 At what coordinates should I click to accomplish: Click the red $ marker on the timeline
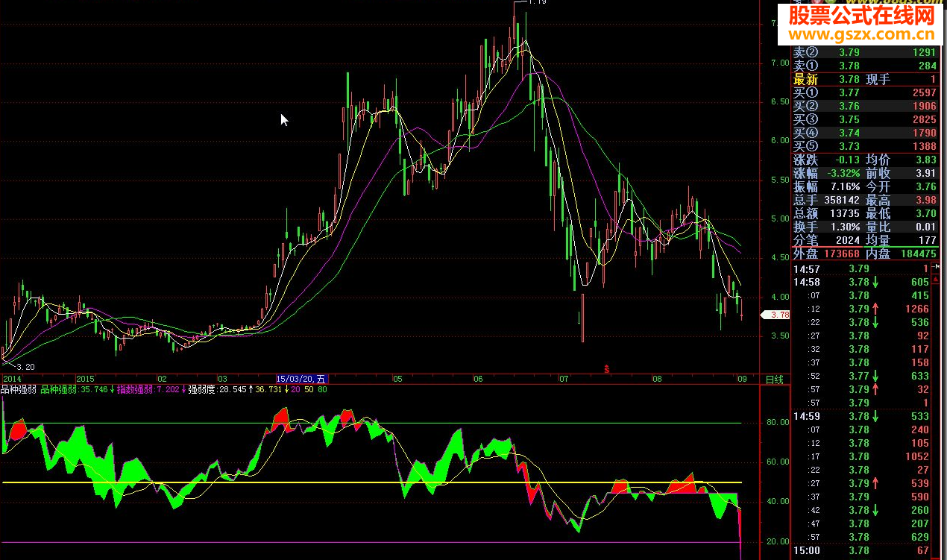tap(607, 368)
